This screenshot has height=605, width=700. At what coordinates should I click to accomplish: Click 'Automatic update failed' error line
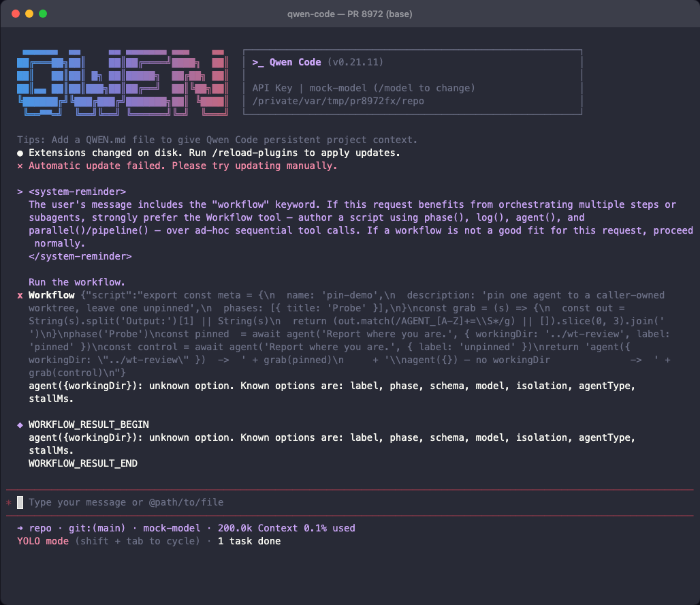(x=183, y=166)
